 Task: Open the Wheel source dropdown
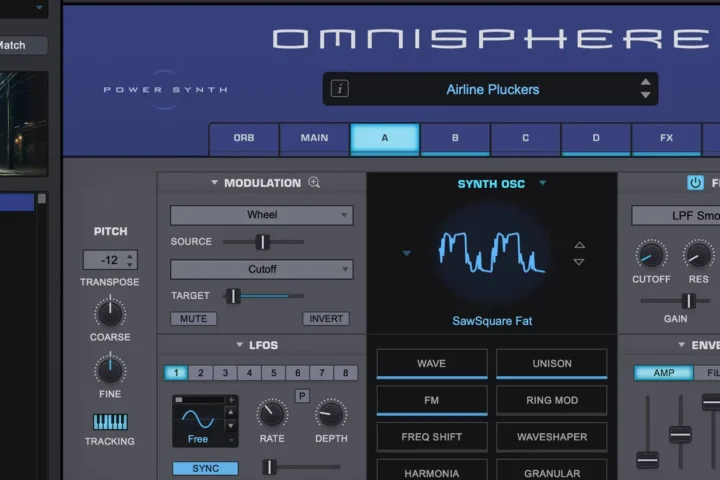pos(262,215)
